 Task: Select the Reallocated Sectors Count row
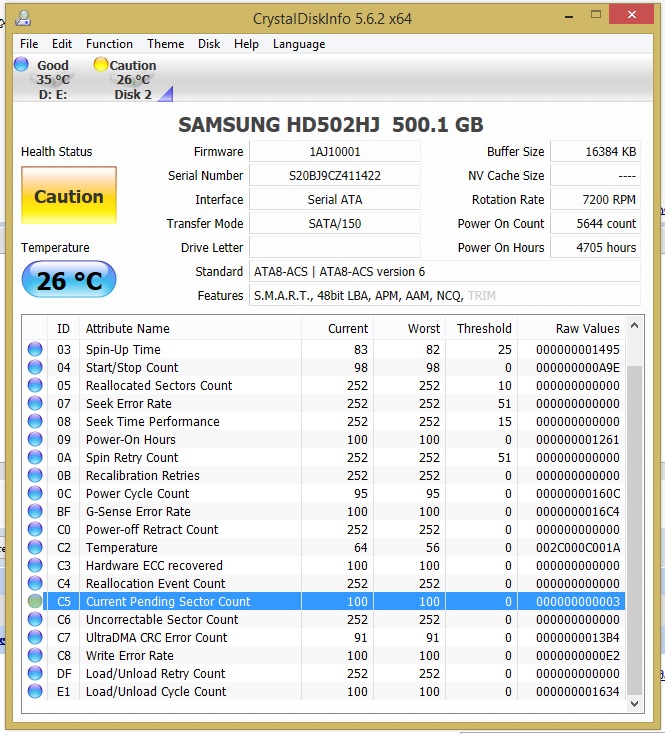323,385
